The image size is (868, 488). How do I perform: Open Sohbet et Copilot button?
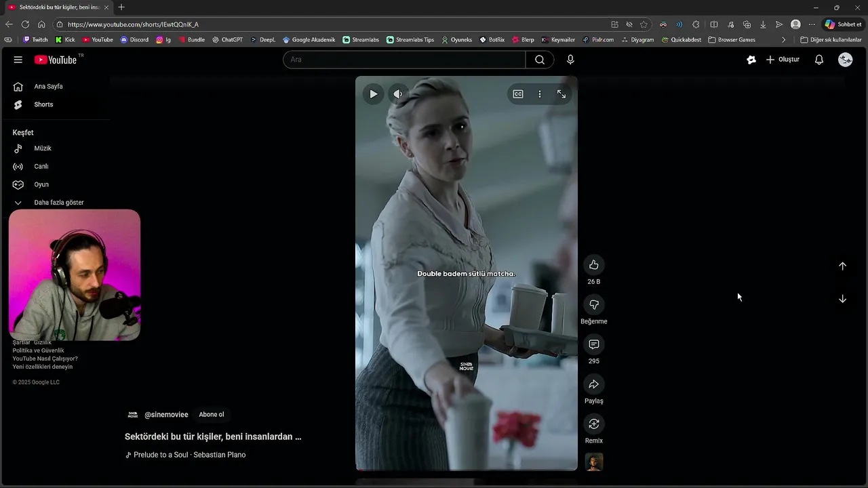[843, 24]
